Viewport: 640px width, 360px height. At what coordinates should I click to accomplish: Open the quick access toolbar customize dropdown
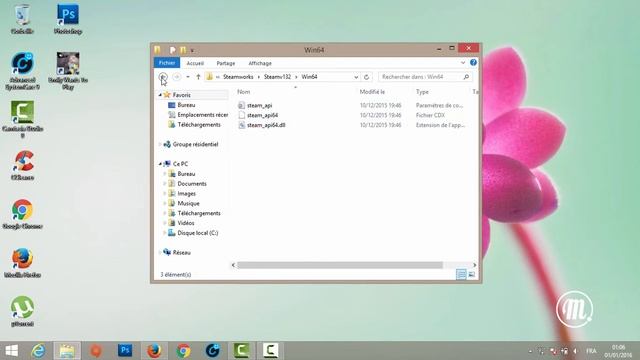pos(192,50)
